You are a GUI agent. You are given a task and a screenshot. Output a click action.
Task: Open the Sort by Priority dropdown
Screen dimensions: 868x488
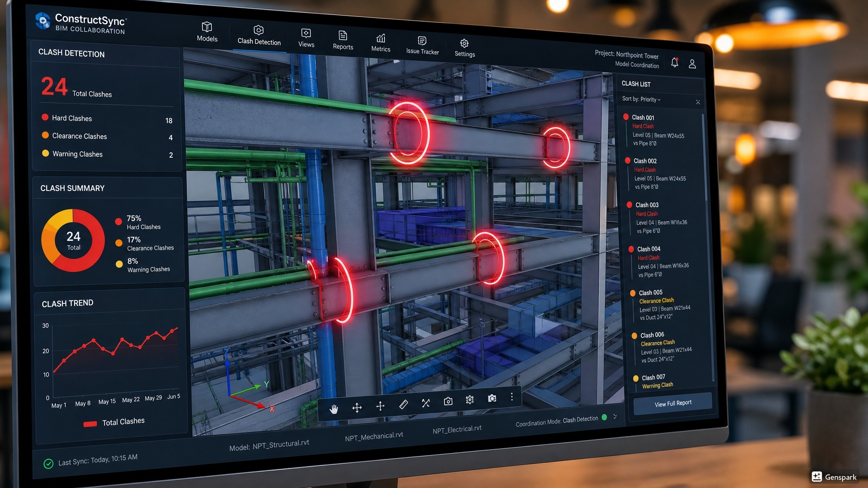[641, 99]
